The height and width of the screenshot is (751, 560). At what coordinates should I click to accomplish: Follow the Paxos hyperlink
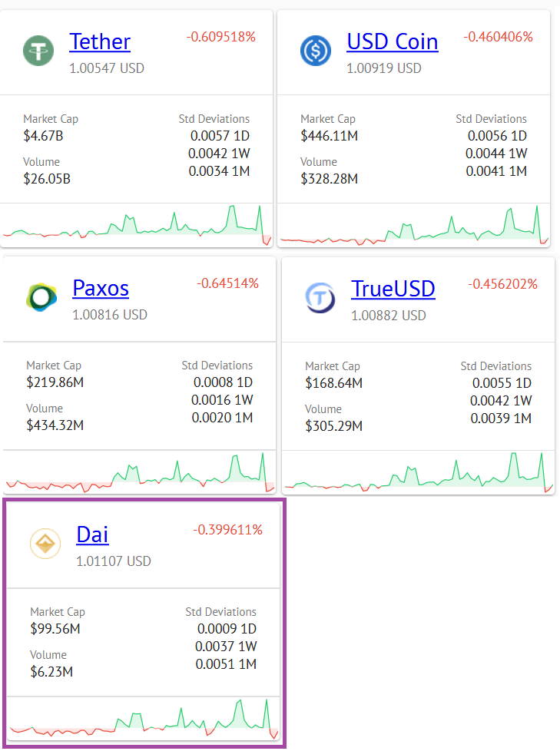click(x=101, y=288)
